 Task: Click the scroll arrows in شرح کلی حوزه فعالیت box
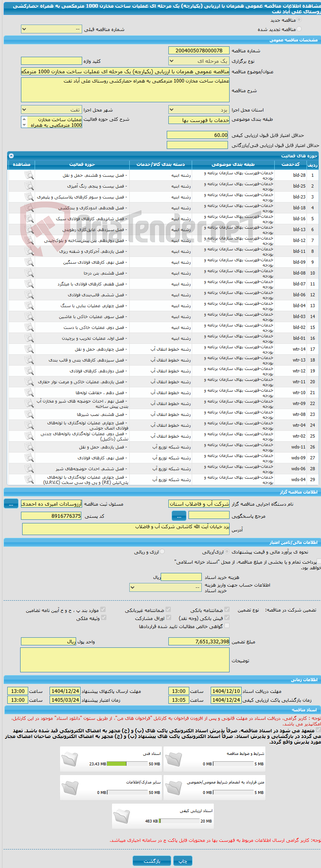[24, 122]
